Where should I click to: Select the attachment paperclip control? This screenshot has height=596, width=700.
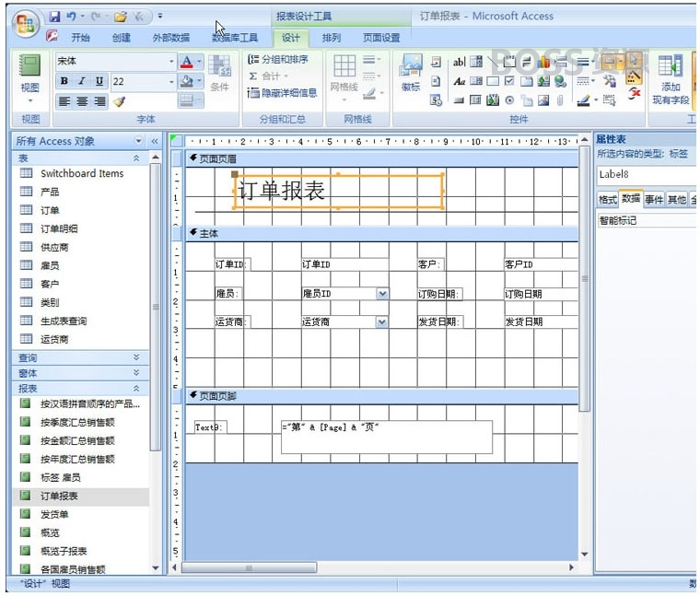click(559, 100)
